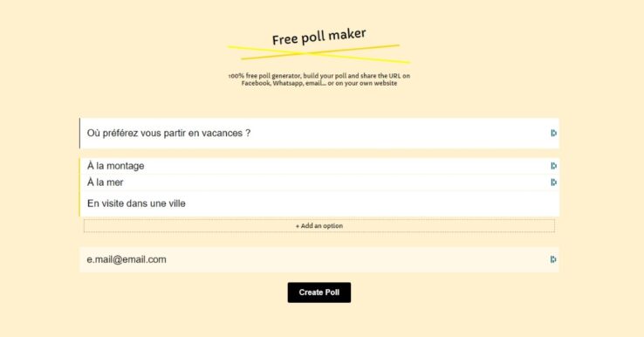Click the 'Free poll maker' title
The width and height of the screenshot is (644, 337).
(319, 37)
